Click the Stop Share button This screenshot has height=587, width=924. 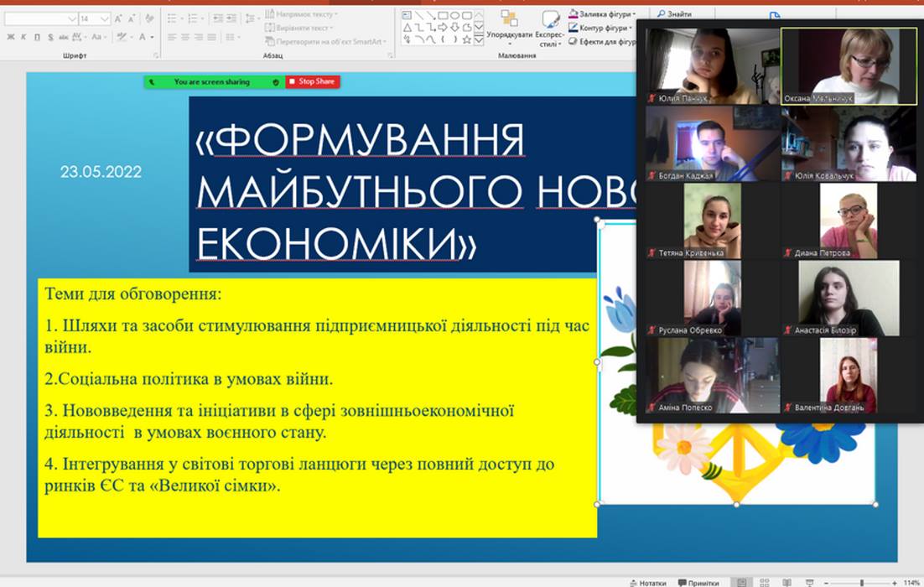click(313, 81)
